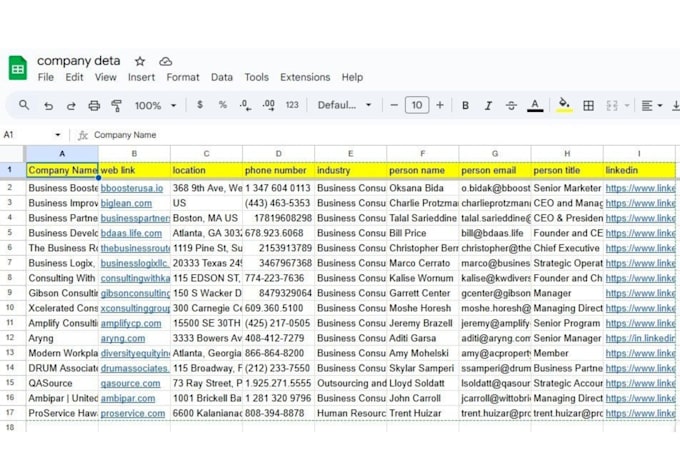Expand the merge cells dropdown arrow

click(627, 105)
